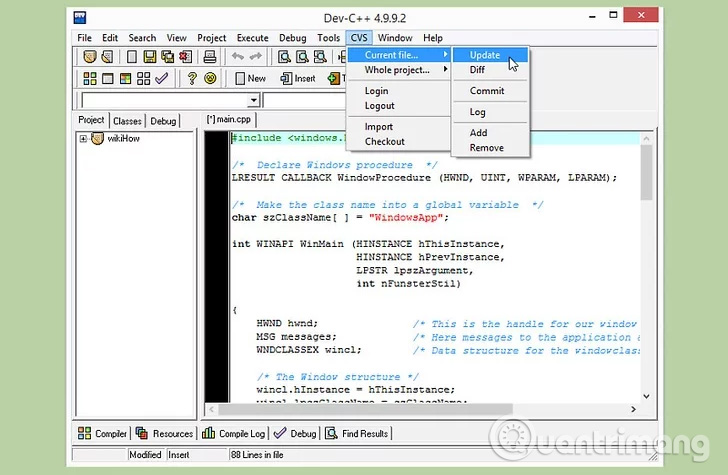Open the bottom Debug output tab

295,434
